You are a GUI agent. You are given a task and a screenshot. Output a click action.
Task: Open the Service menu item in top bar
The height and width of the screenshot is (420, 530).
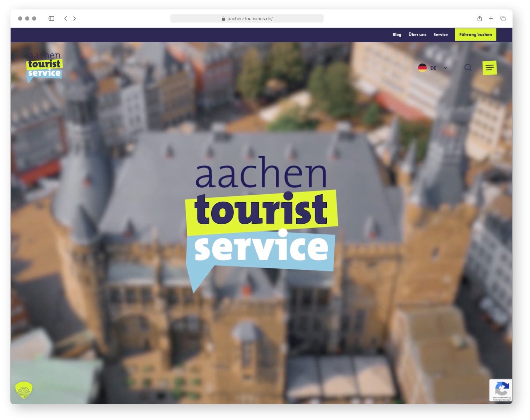(x=441, y=35)
